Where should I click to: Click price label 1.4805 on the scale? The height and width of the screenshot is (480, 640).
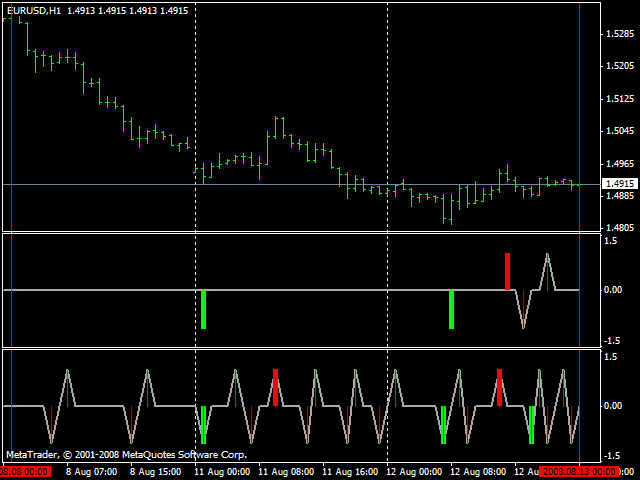tap(620, 228)
